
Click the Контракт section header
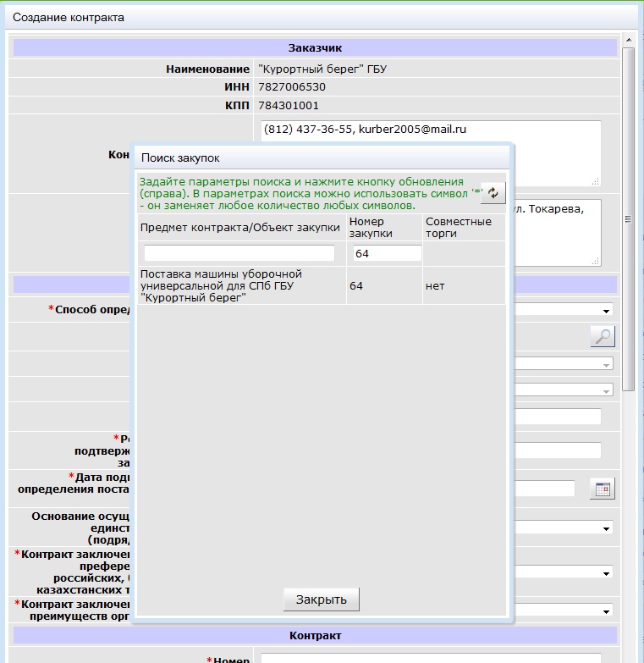(315, 636)
